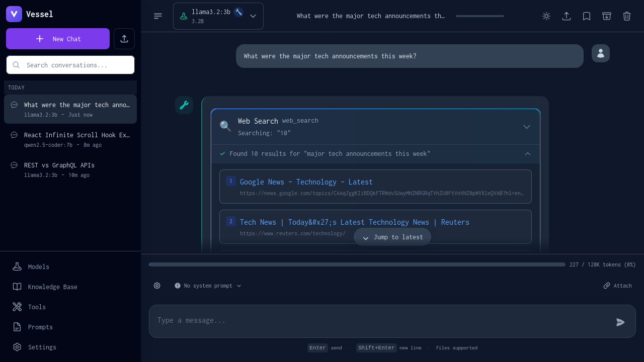Switch the light/dark theme sun icon
Viewport: 644px width, 362px height.
tap(546, 16)
